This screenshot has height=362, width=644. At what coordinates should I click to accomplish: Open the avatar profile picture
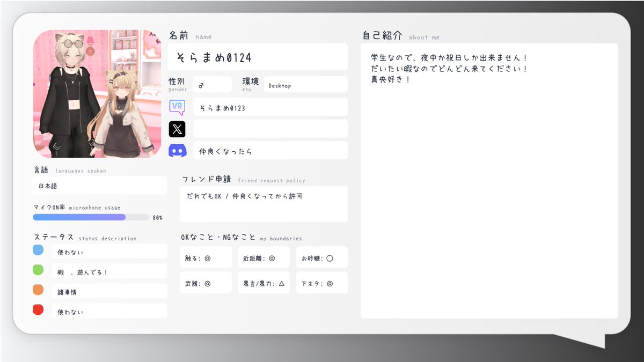point(97,94)
